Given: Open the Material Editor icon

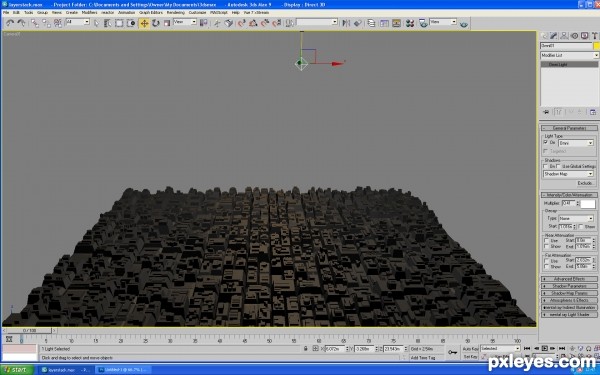Looking at the screenshot, I should point(410,23).
